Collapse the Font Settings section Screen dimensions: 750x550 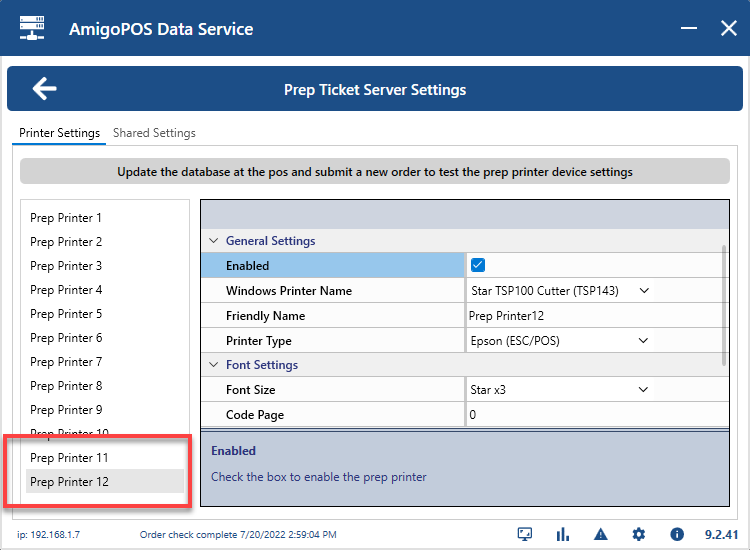tap(212, 365)
